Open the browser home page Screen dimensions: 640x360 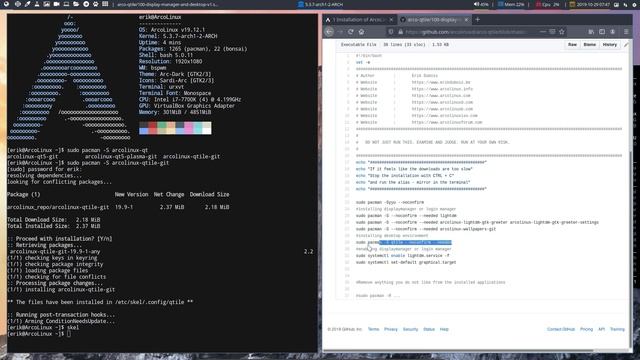pyautogui.click(x=361, y=31)
